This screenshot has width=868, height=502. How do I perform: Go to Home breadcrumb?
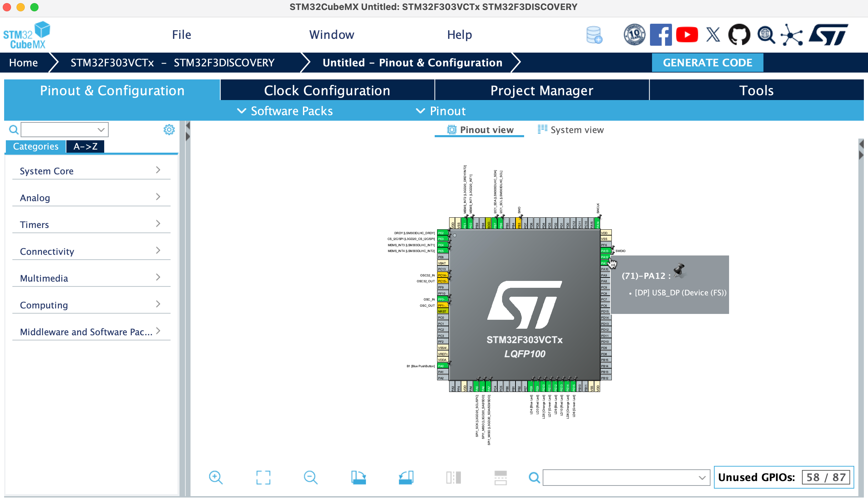click(24, 62)
